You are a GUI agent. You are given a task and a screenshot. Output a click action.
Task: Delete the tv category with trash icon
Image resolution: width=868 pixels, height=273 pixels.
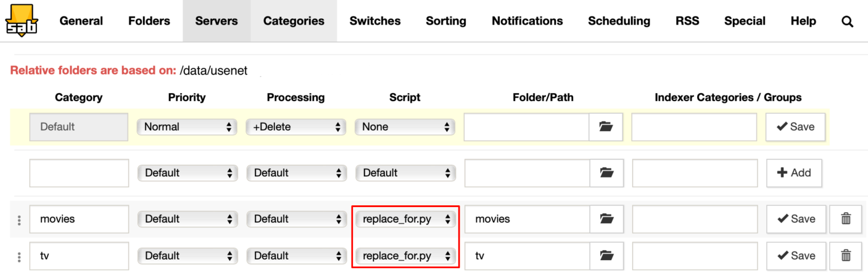pos(845,256)
